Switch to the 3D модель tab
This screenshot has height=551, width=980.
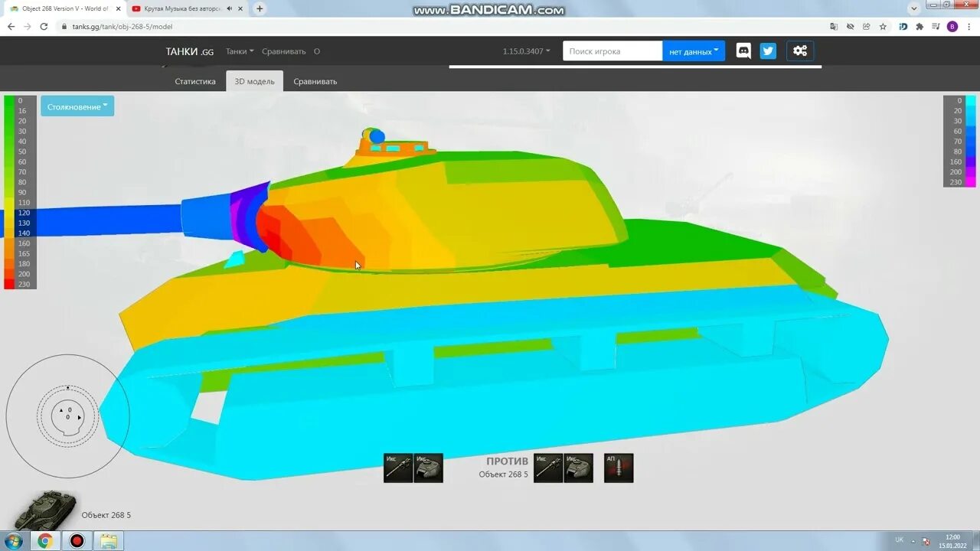(254, 81)
